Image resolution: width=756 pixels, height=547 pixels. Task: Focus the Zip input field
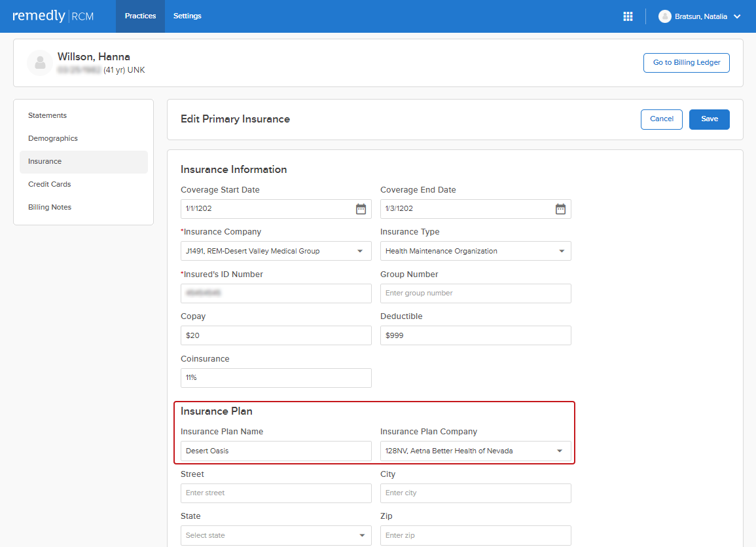tap(475, 535)
